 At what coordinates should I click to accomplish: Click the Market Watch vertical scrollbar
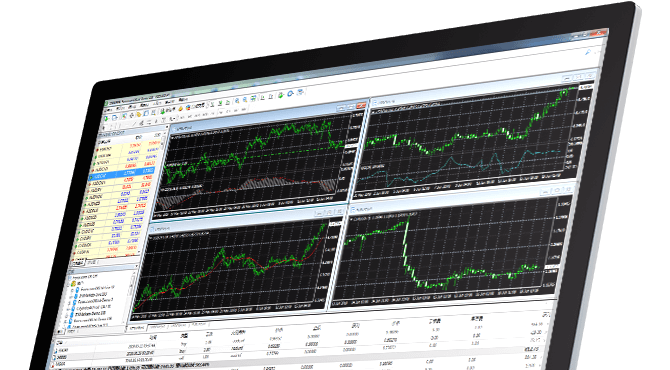tap(151, 194)
